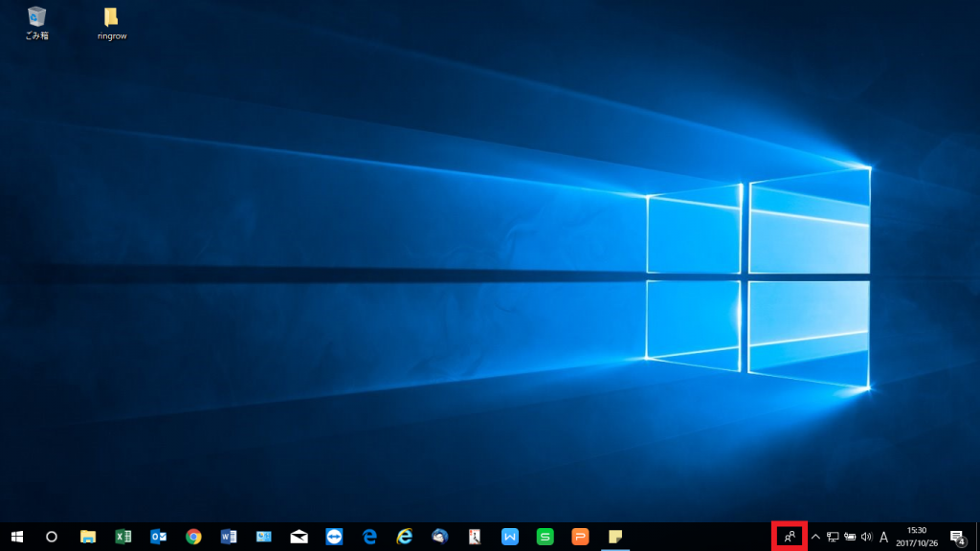Open Action Center notifications
The width and height of the screenshot is (980, 551).
(956, 536)
